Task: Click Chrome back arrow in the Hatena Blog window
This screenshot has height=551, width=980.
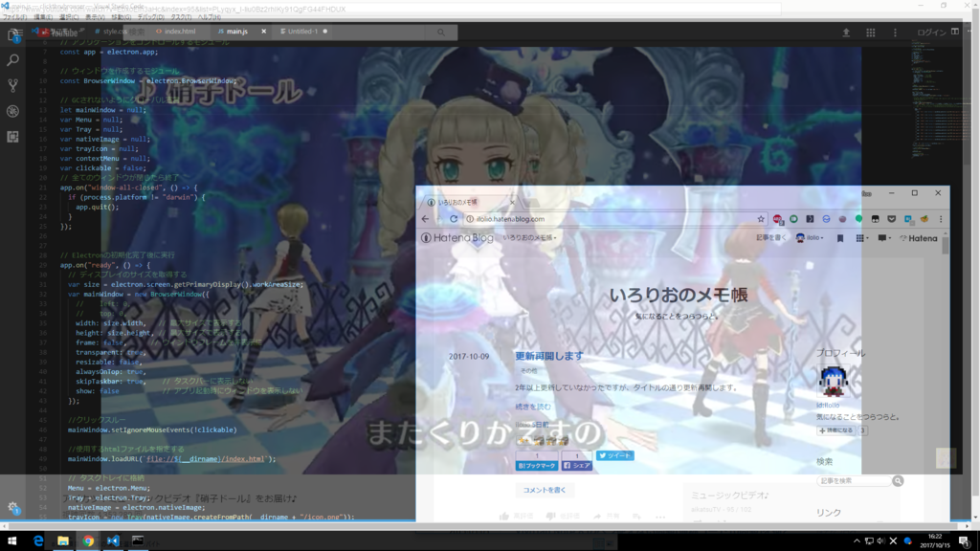Action: click(x=425, y=219)
